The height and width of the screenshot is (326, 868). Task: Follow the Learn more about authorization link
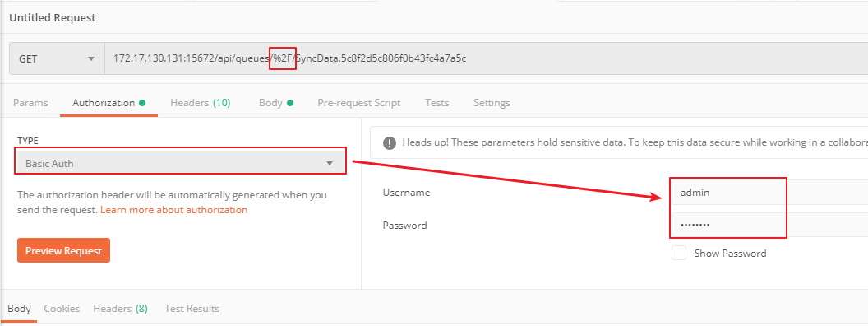(173, 210)
